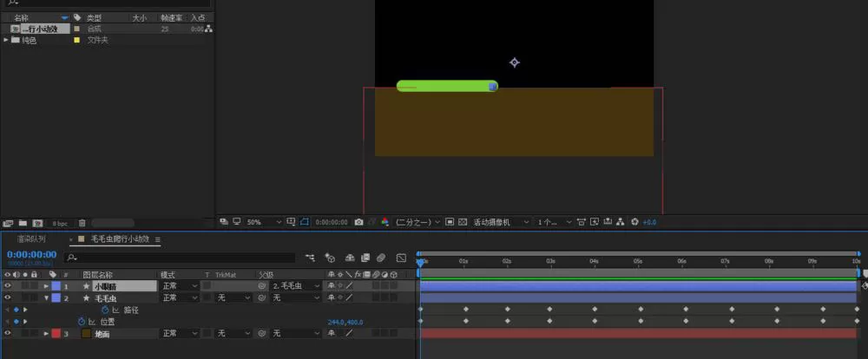Viewport: 868px width, 359px height.
Task: Click the 小眼睛 layer label color swatch
Action: 56,286
